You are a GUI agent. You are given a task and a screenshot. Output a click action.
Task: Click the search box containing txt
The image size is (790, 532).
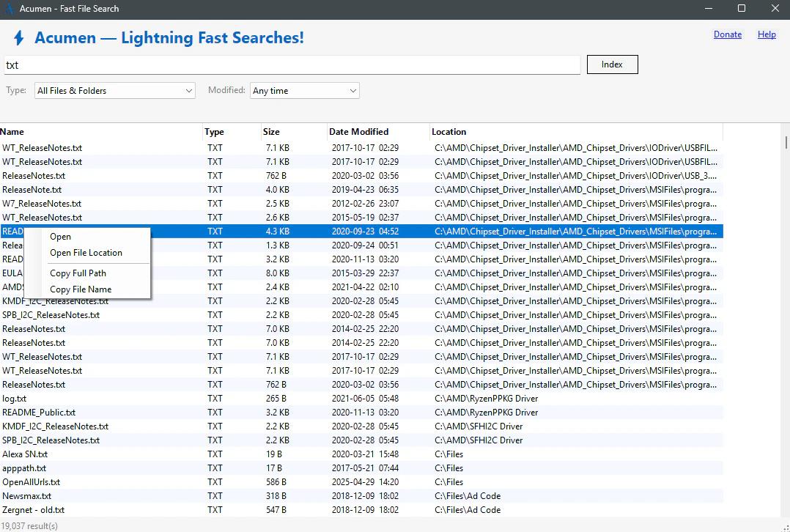292,65
